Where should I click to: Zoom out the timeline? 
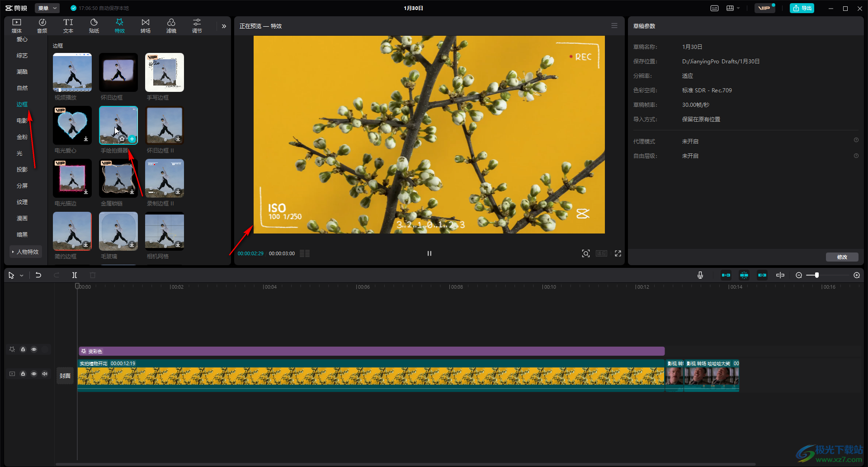799,275
